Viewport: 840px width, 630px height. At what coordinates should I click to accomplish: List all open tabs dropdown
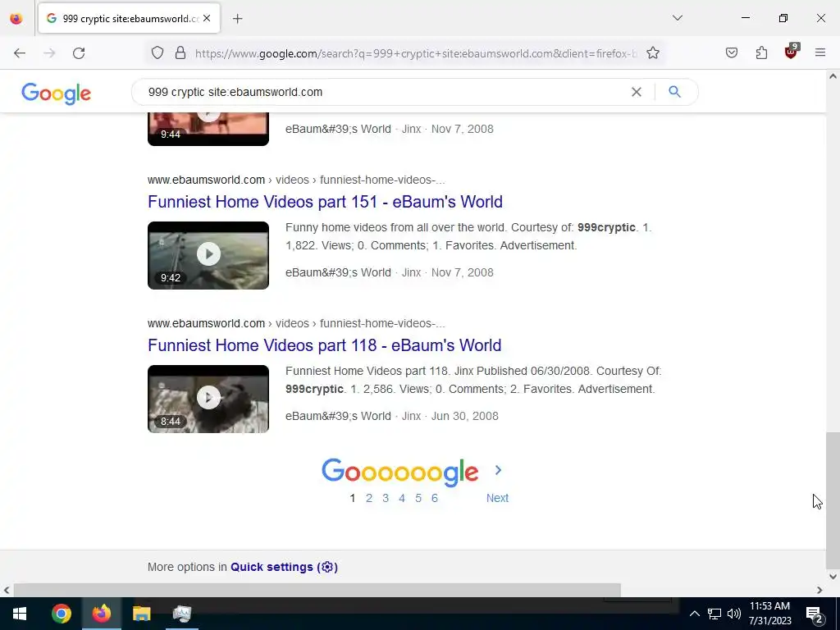click(678, 18)
